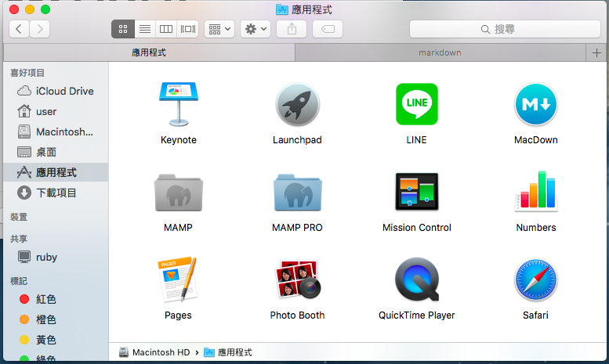Open the user home folder in sidebar
Screen dimensions: 609x364
56,112
